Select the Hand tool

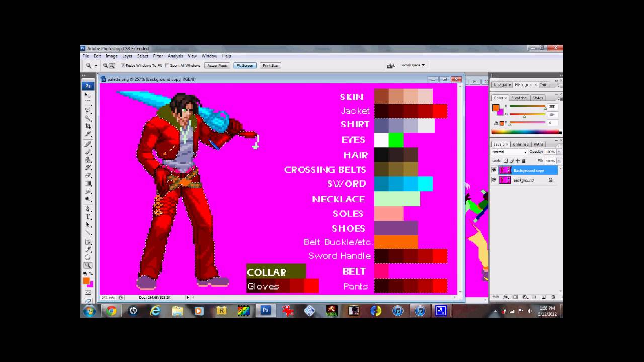click(x=88, y=257)
